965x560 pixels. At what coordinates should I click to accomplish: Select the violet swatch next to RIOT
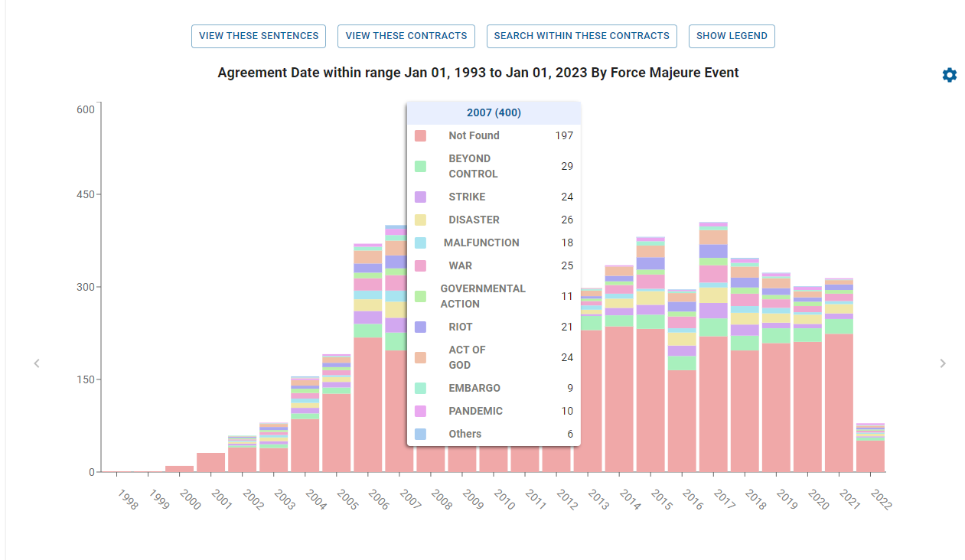tap(420, 327)
